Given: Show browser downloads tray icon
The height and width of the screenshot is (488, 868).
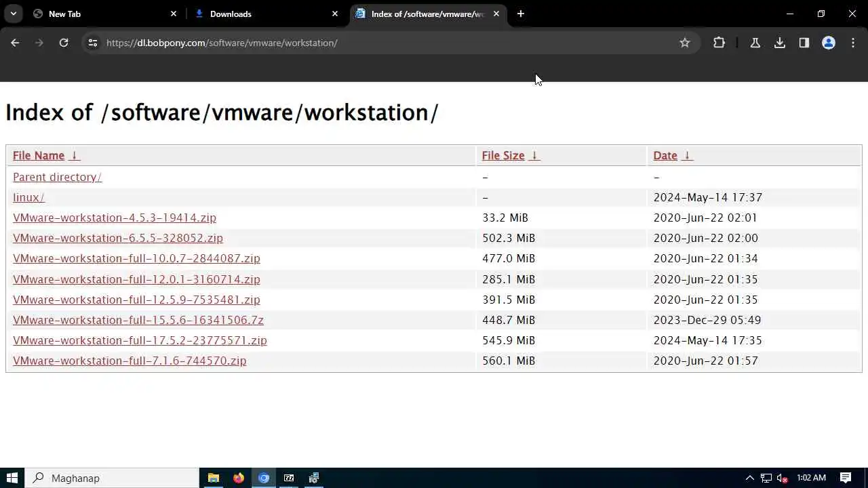Looking at the screenshot, I should point(780,43).
